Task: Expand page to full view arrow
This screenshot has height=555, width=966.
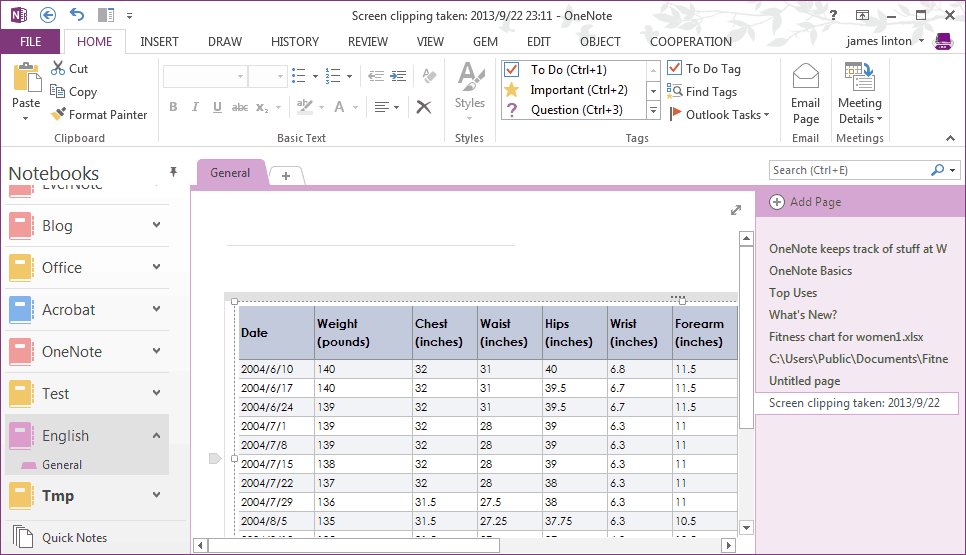Action: click(x=736, y=210)
